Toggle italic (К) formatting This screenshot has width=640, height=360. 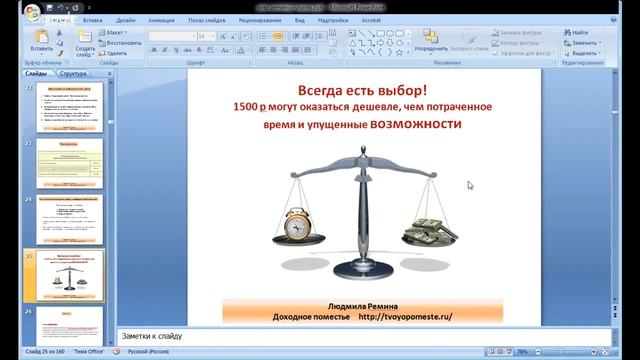165,50
